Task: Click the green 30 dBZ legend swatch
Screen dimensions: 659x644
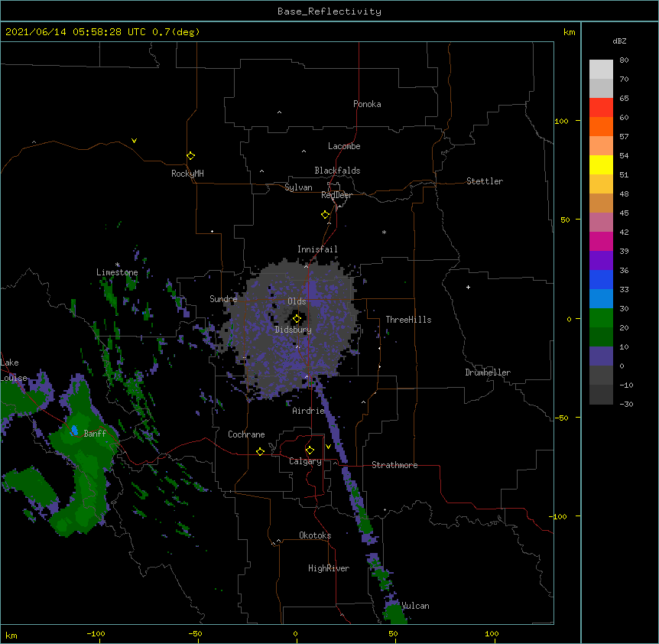Action: tap(601, 318)
